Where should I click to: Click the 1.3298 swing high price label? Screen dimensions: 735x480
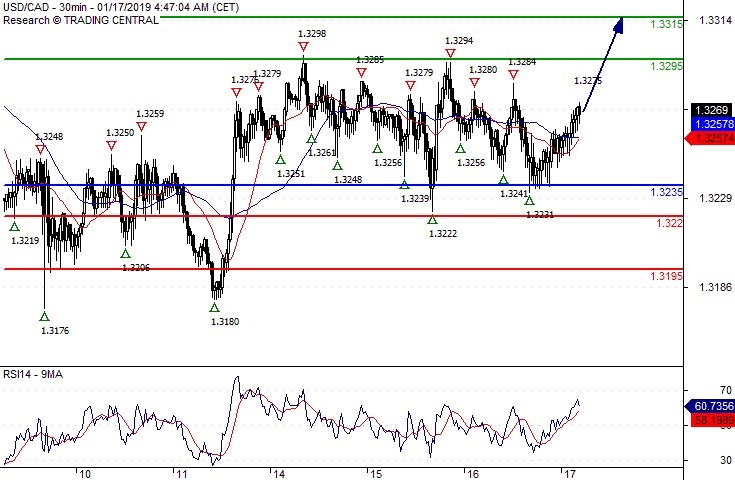point(312,33)
